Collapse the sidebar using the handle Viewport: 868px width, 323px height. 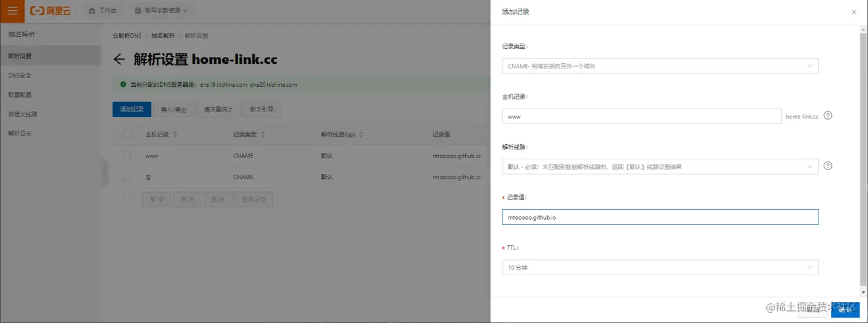click(x=105, y=172)
